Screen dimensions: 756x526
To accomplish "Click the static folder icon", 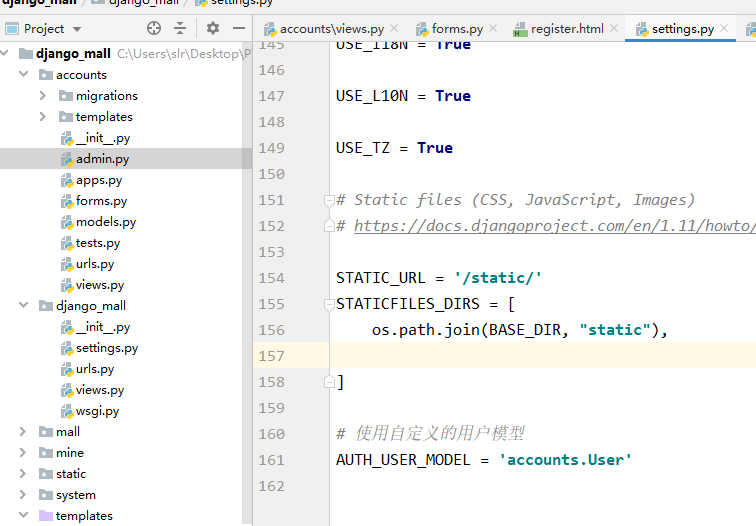I will tap(46, 473).
